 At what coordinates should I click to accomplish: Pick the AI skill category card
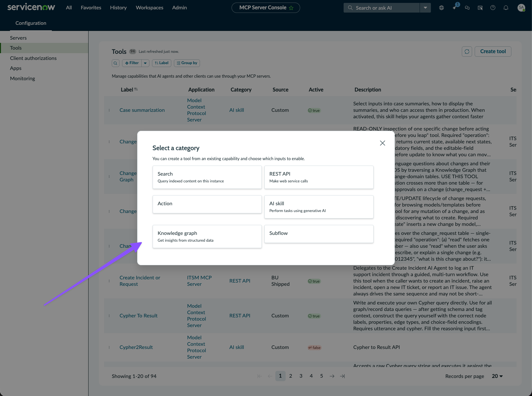[x=319, y=207]
